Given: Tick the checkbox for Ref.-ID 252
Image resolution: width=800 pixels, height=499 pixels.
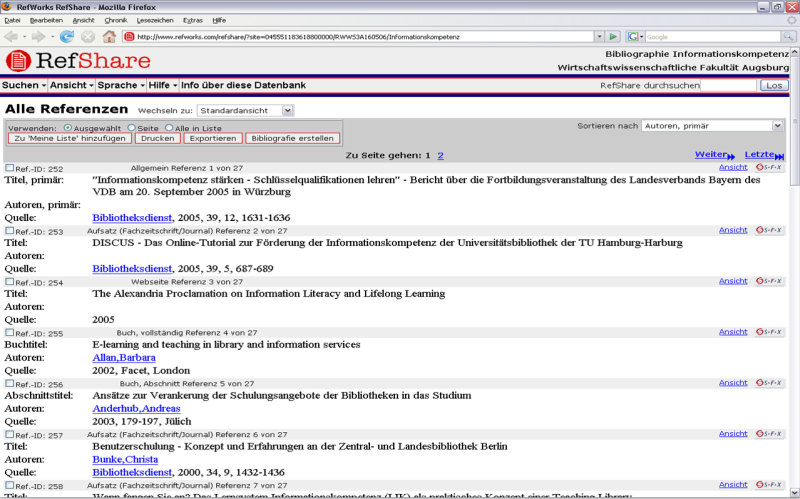Looking at the screenshot, I should (x=10, y=167).
